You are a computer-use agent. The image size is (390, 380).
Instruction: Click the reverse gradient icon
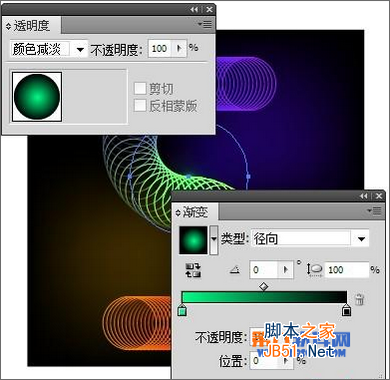pyautogui.click(x=193, y=270)
